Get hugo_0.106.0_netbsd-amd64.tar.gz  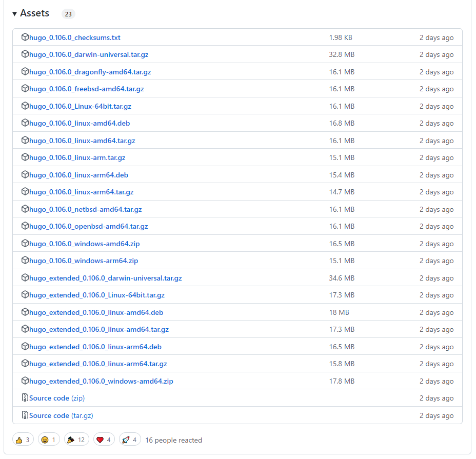(85, 209)
